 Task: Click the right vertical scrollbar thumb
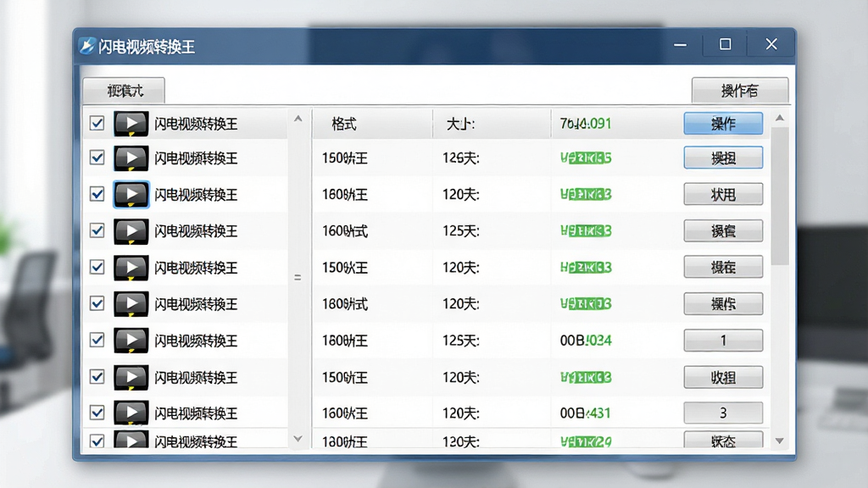click(x=780, y=197)
